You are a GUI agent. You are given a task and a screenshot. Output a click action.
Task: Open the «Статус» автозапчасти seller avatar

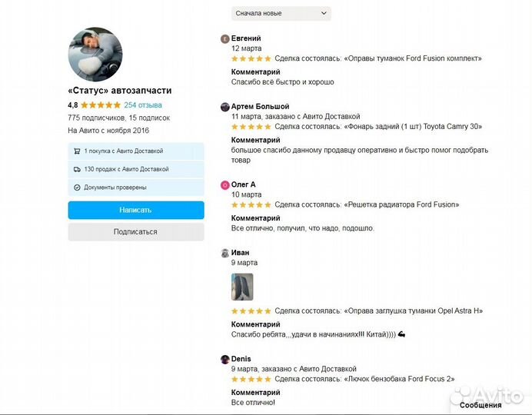(x=95, y=55)
